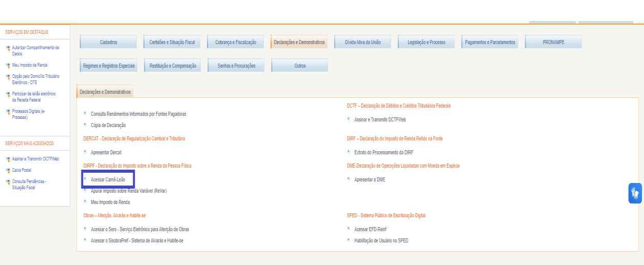This screenshot has height=265, width=644.
Task: Open the Cadastros category
Action: pos(109,42)
